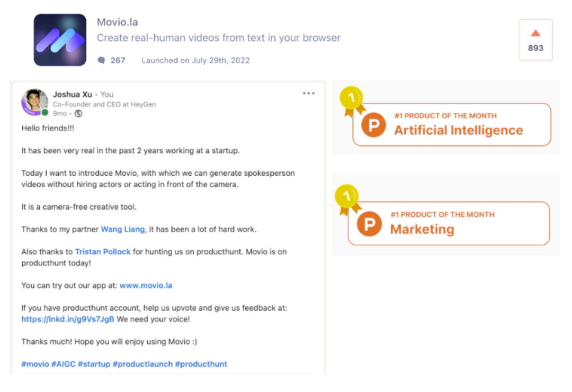Click the Movio.la app logo
Viewport: 572px width, 392px height.
(60, 40)
